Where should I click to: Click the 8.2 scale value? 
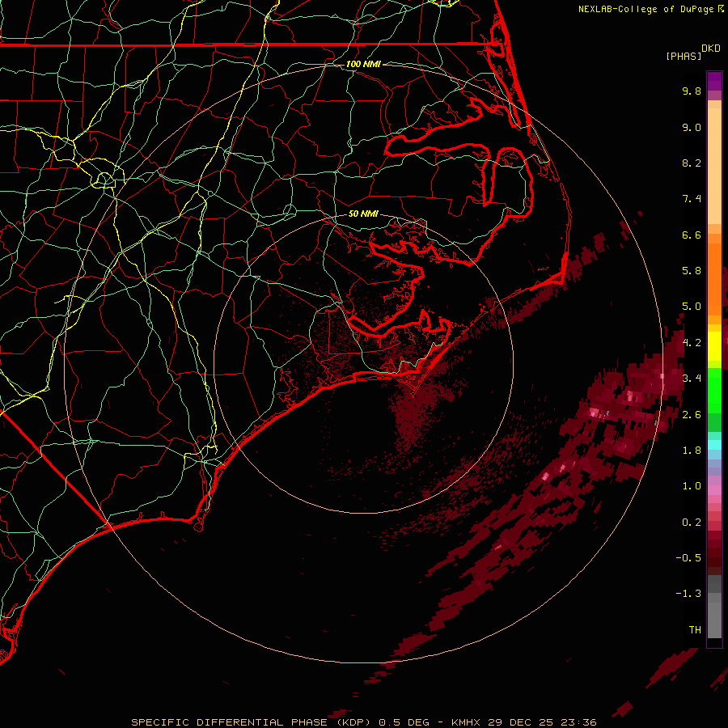coord(692,163)
